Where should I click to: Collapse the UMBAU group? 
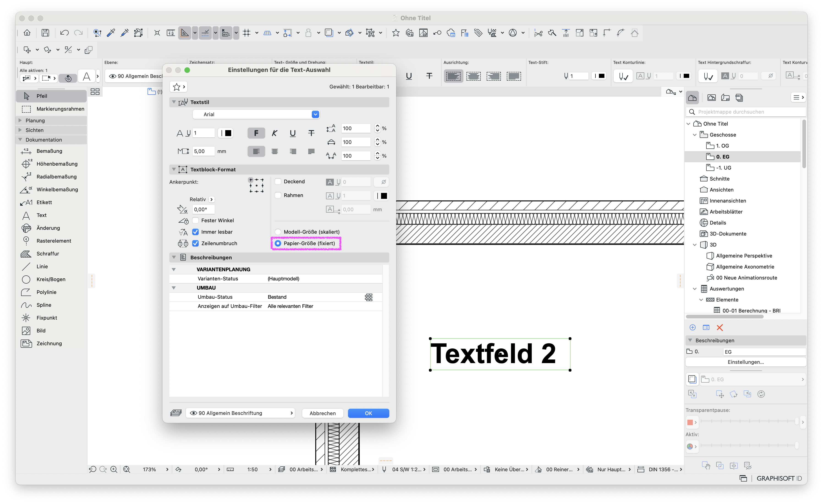coord(174,288)
